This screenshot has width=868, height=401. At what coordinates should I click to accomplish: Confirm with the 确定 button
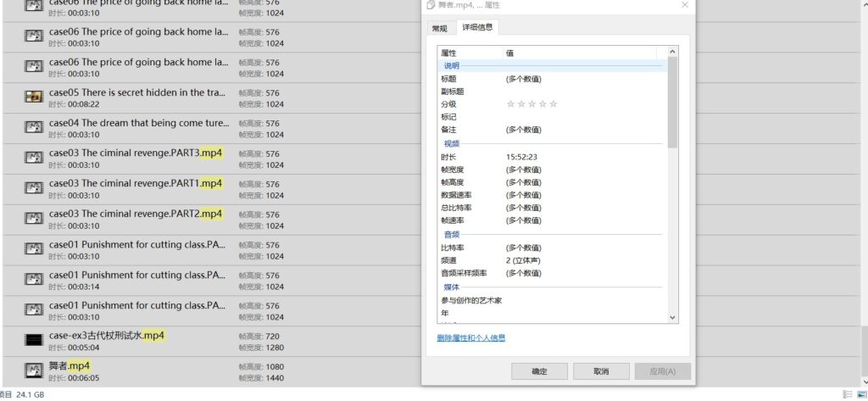540,371
